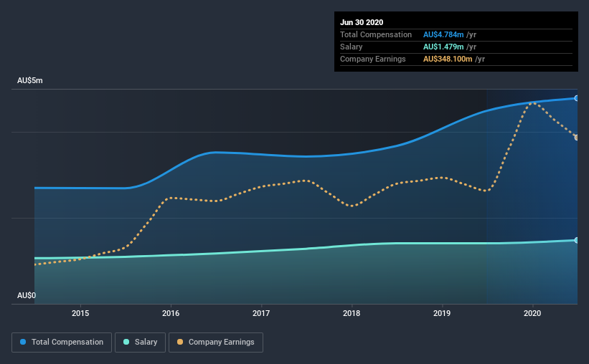
Task: Click the Jun 30 2020 tooltip date
Action: pos(362,22)
